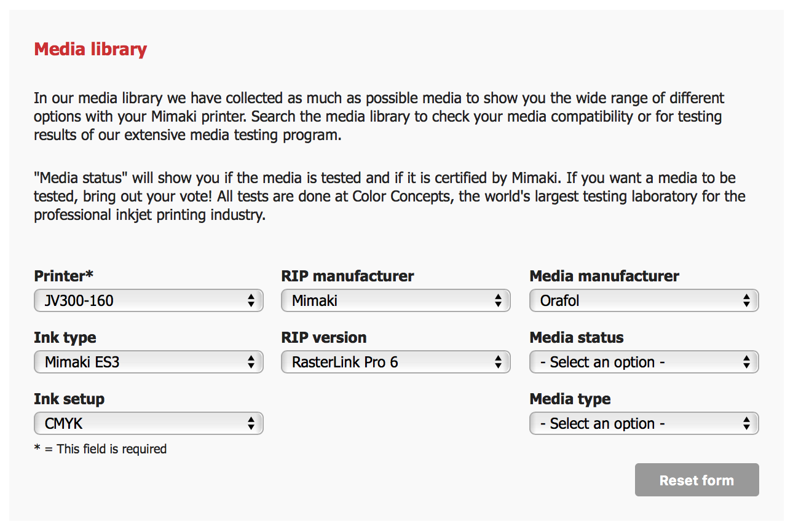
Task: Open the Printer dropdown showing JV300-160
Action: click(x=149, y=300)
